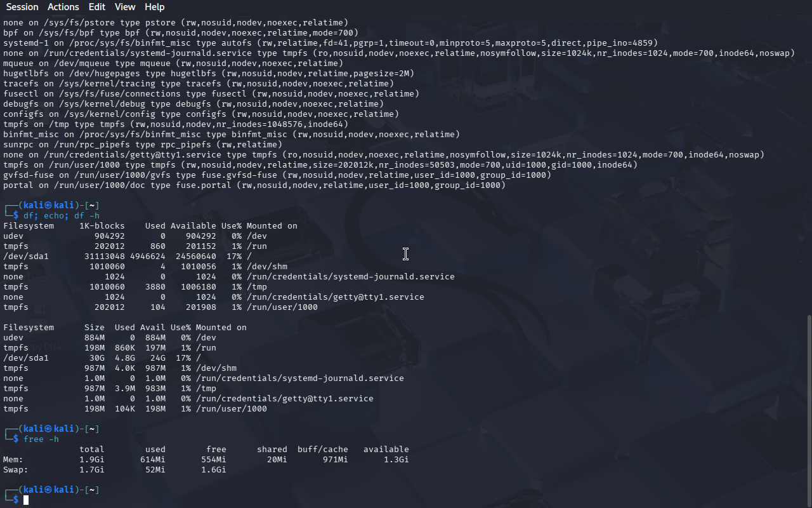812x508 pixels.
Task: Click the 'Swap:' row label
Action: (x=16, y=470)
